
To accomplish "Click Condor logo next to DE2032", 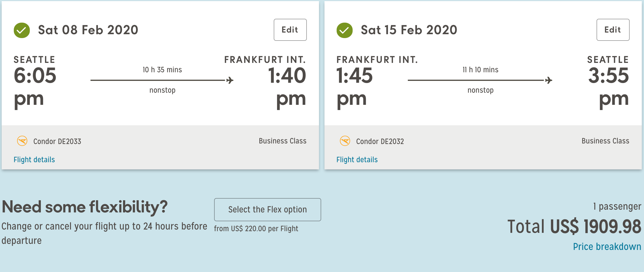I will (x=345, y=141).
